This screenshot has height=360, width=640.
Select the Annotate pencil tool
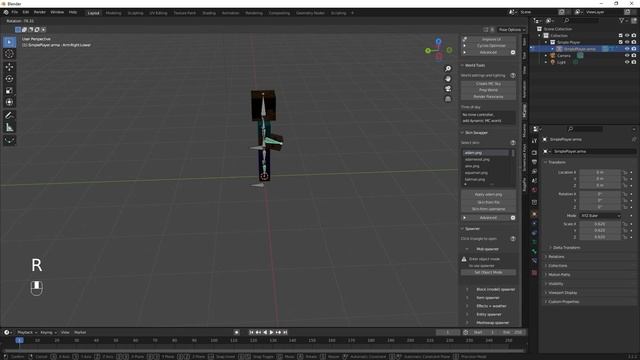pos(9,116)
